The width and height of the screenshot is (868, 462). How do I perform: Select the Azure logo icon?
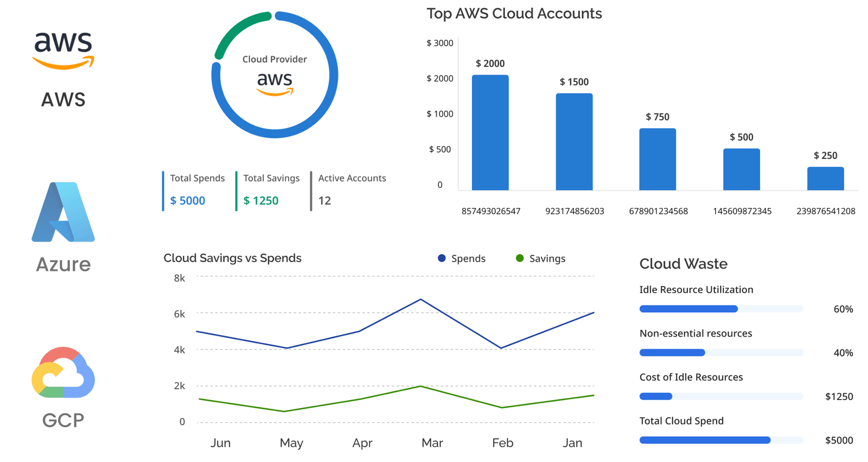63,212
